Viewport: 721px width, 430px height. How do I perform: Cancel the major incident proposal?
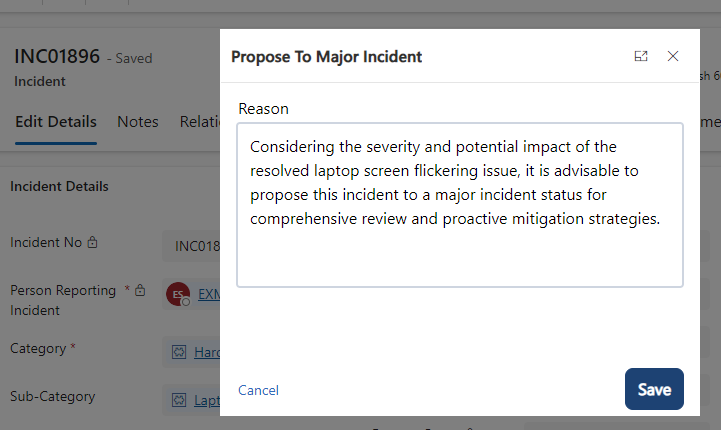click(x=258, y=390)
